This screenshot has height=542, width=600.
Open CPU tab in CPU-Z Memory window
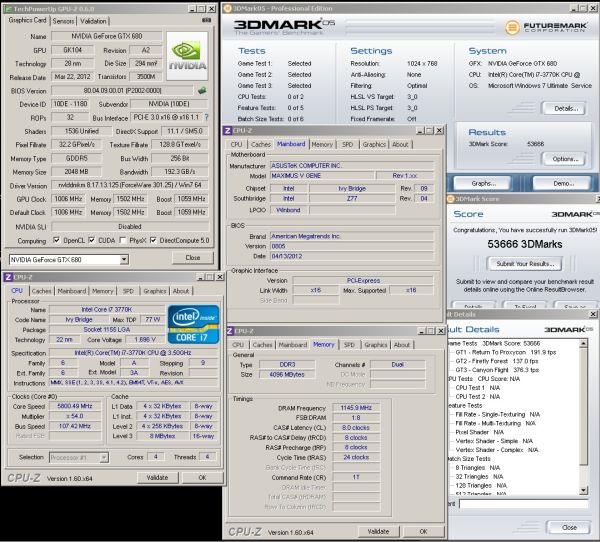point(238,345)
